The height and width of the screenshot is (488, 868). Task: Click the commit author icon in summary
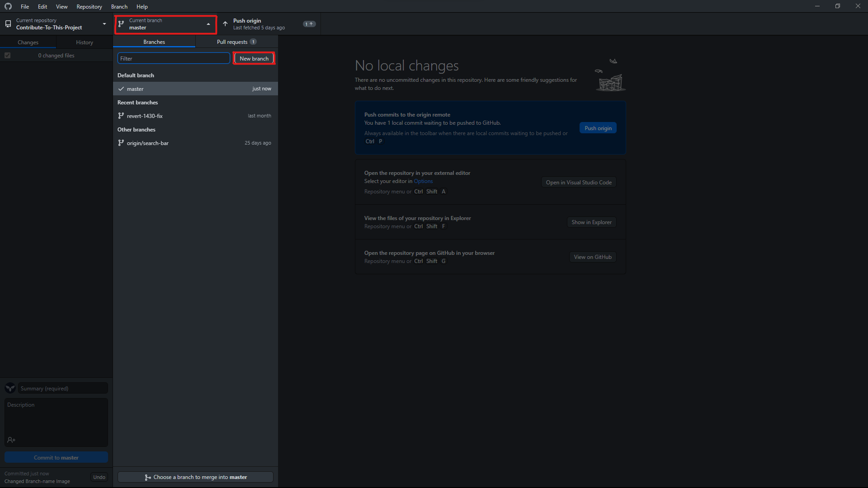[x=10, y=388]
